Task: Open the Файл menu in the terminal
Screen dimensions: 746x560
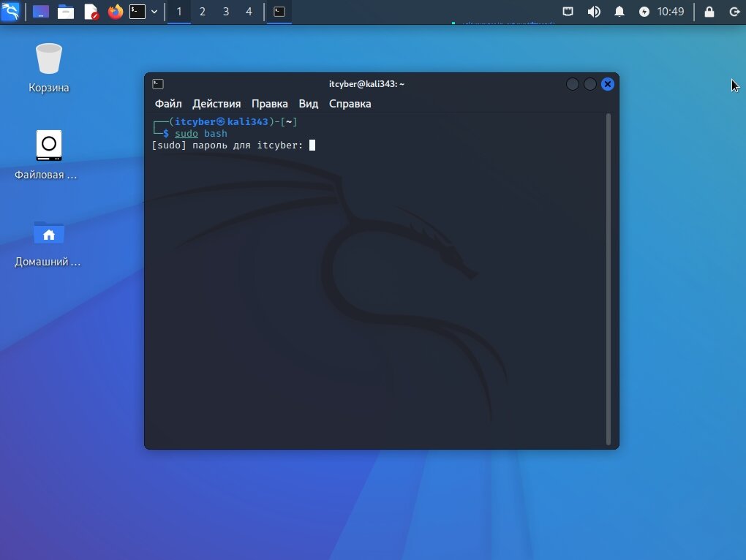Action: [168, 104]
